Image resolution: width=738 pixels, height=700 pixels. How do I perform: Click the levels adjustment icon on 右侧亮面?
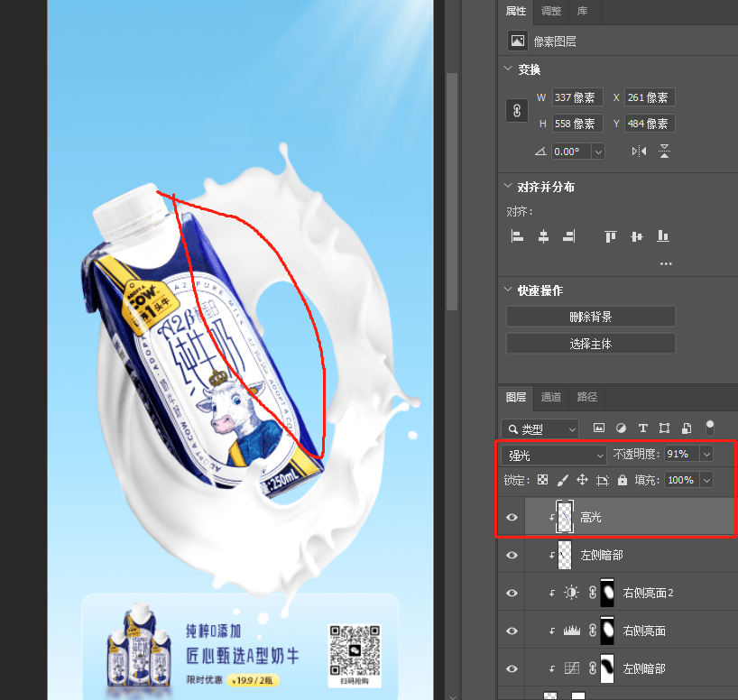coord(572,631)
